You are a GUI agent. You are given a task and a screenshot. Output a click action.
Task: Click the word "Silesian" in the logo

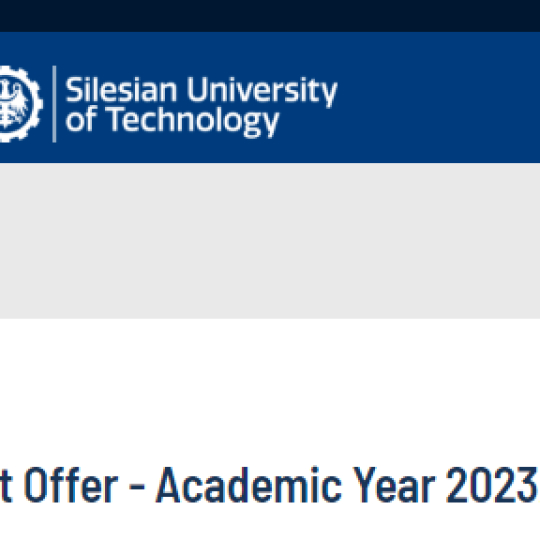[x=121, y=89]
